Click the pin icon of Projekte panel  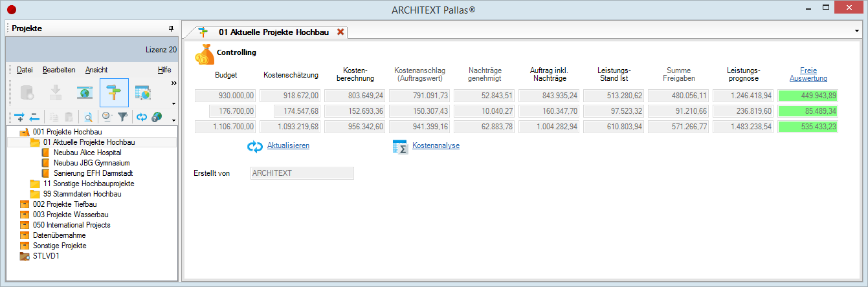(171, 29)
